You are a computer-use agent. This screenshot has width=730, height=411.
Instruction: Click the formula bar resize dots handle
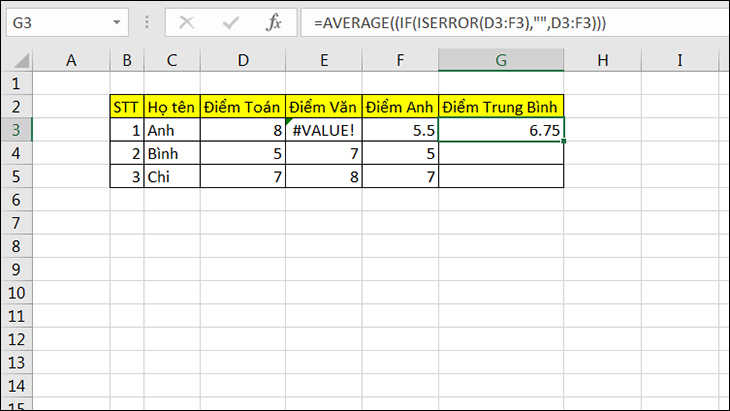(147, 22)
